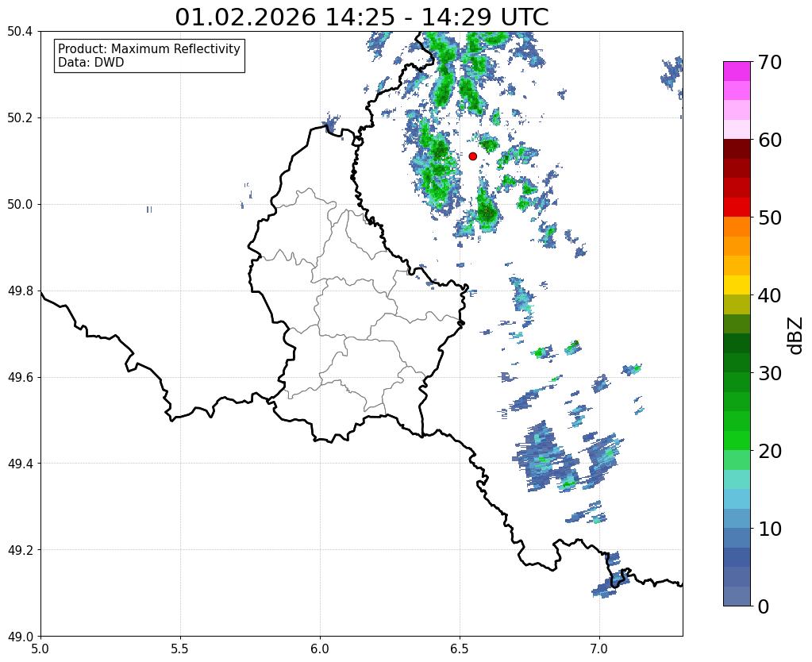Click the red station marker dot
Screen dimensions: 812x662
pos(472,156)
